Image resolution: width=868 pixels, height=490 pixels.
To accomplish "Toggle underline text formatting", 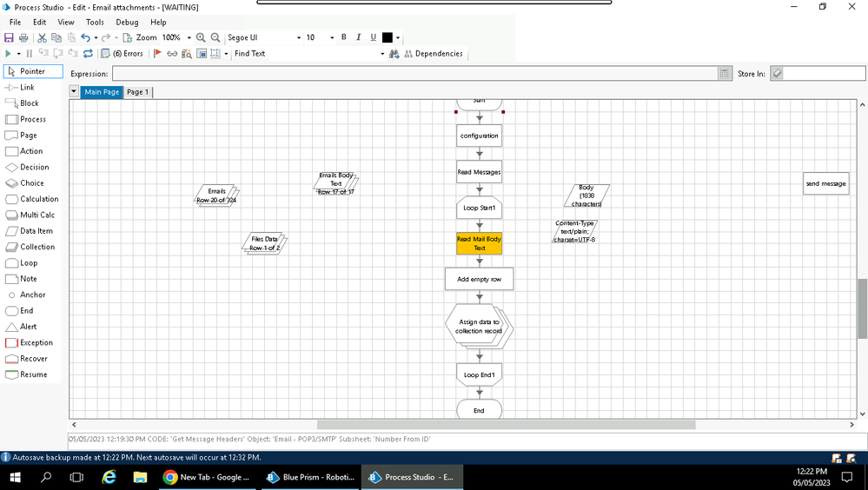I will pyautogui.click(x=374, y=37).
